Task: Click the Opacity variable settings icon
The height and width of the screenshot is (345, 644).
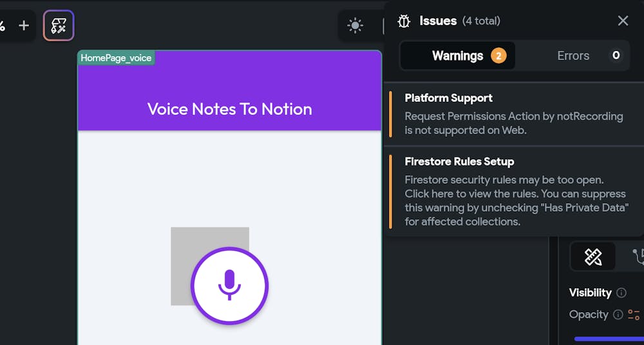Action: point(634,315)
